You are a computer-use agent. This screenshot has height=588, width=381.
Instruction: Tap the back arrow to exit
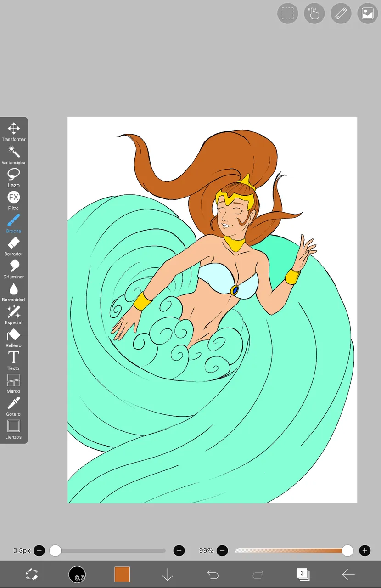348,574
